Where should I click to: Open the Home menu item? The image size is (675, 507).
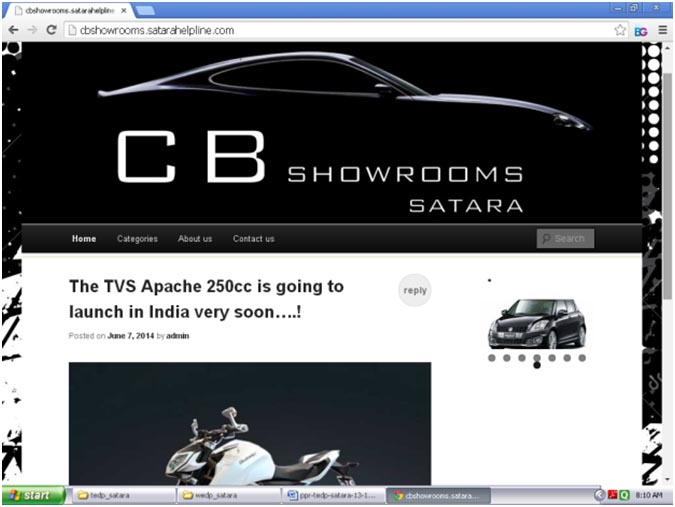[x=84, y=239]
